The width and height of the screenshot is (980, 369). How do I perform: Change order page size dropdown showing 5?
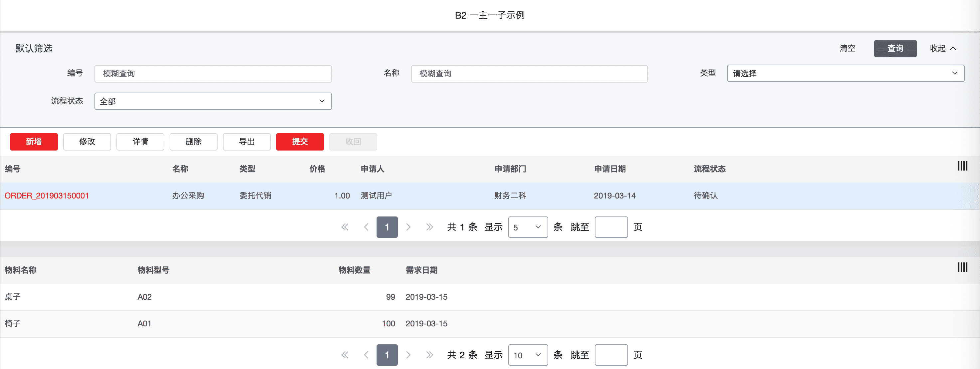[x=528, y=227]
